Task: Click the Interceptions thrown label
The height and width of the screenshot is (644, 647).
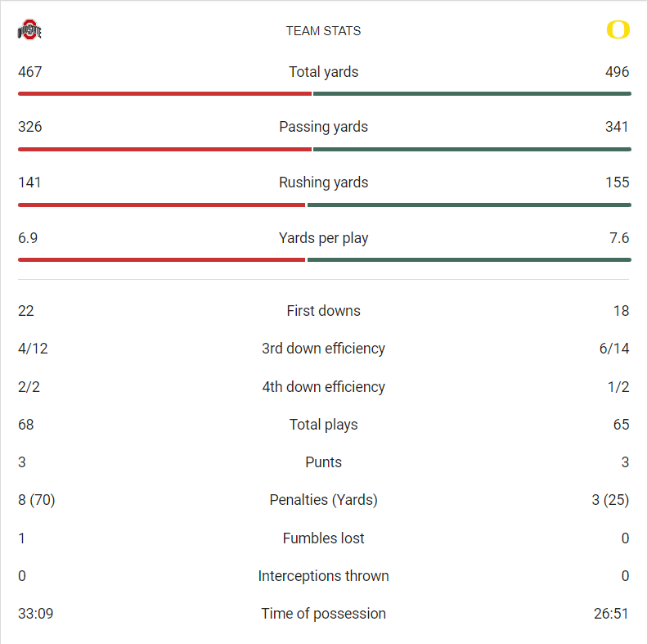Action: (x=323, y=576)
